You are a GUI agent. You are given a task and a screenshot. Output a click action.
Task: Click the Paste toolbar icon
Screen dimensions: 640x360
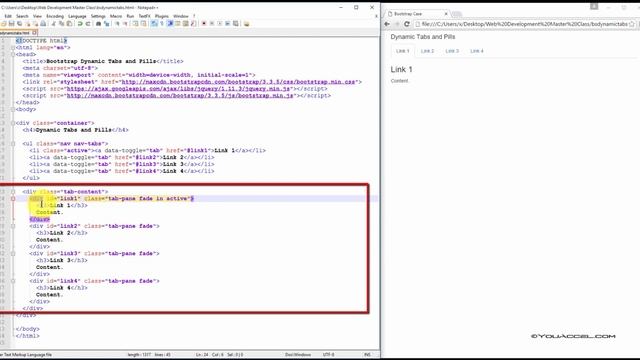click(x=69, y=24)
